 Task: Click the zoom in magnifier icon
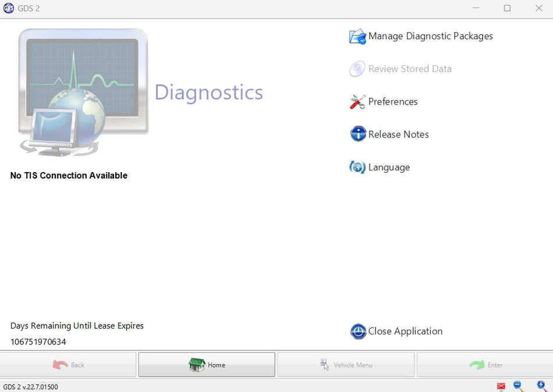tap(541, 386)
